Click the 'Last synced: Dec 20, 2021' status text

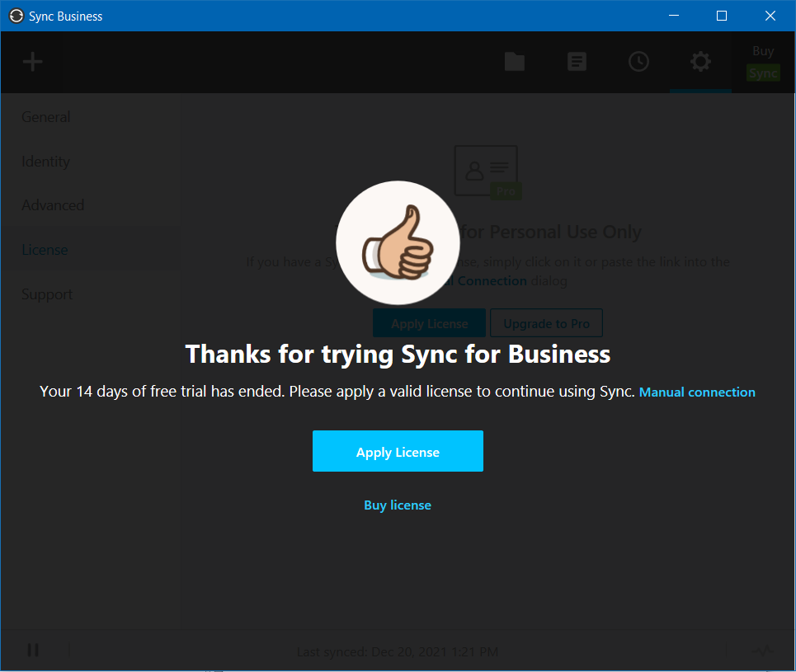398,651
